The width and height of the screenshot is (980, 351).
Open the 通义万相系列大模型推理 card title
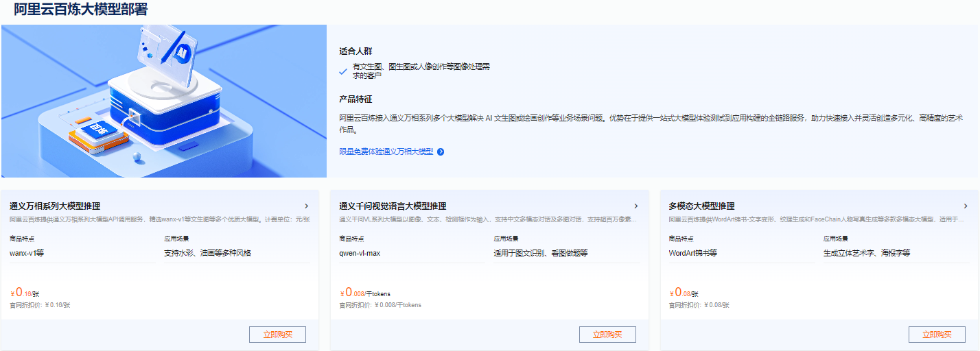pyautogui.click(x=55, y=206)
